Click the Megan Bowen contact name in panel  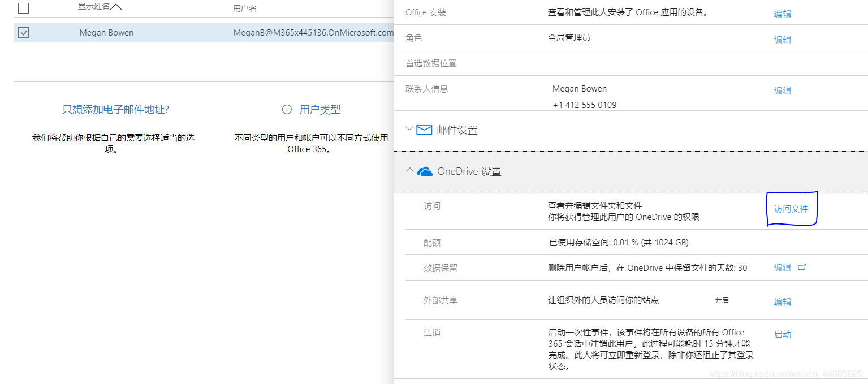point(580,89)
